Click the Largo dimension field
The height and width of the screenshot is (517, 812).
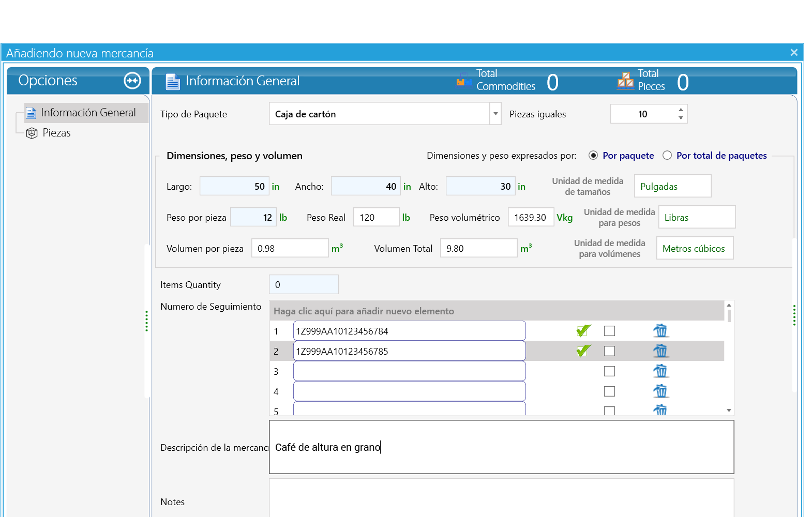click(x=234, y=186)
